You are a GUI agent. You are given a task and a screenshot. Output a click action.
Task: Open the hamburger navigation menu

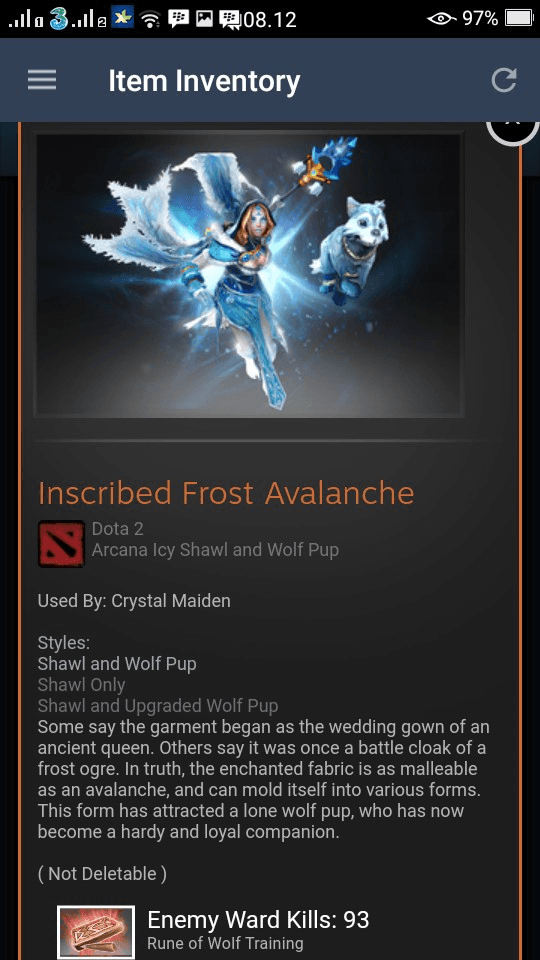point(42,80)
